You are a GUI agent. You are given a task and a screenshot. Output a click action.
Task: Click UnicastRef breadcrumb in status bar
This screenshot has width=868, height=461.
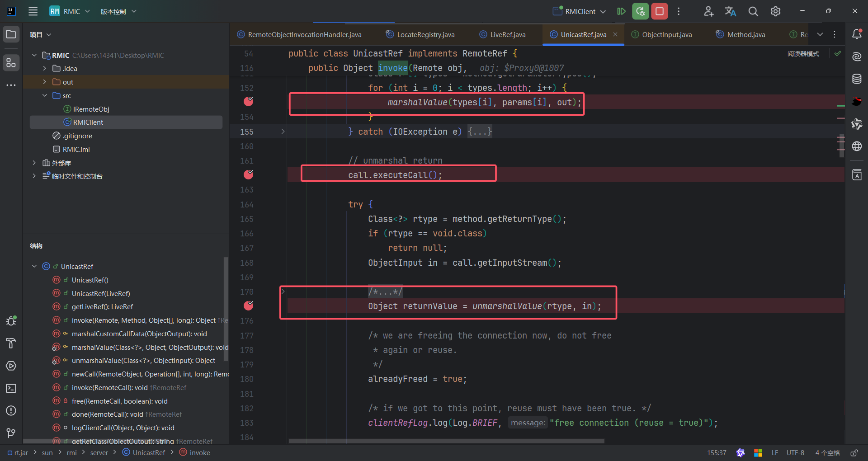(x=144, y=452)
